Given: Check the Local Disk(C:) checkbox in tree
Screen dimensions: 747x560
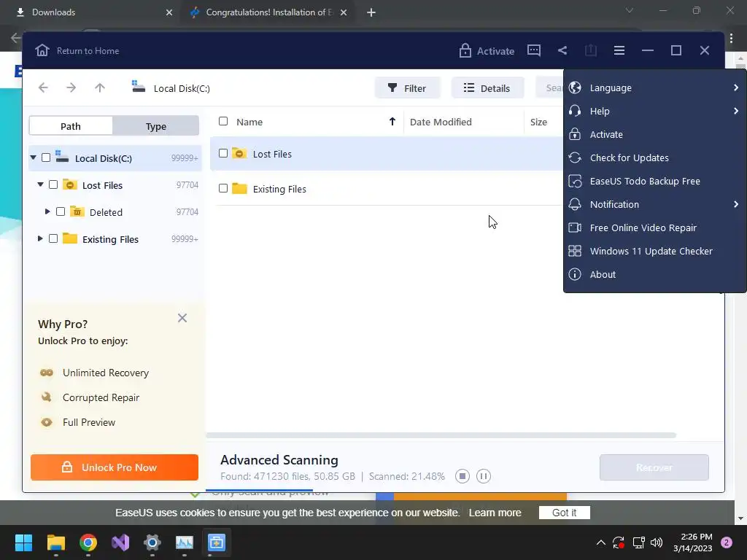Looking at the screenshot, I should (x=46, y=157).
